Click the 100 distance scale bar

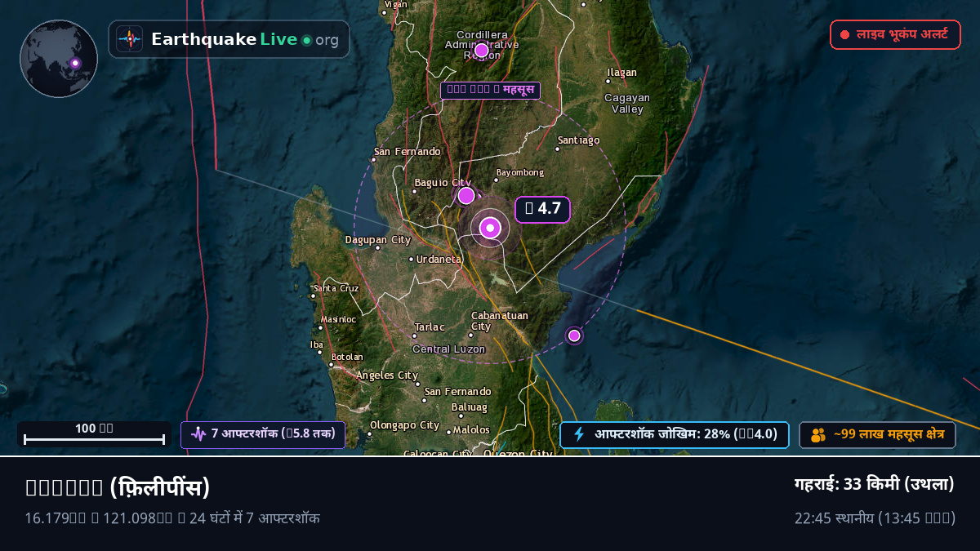point(95,434)
